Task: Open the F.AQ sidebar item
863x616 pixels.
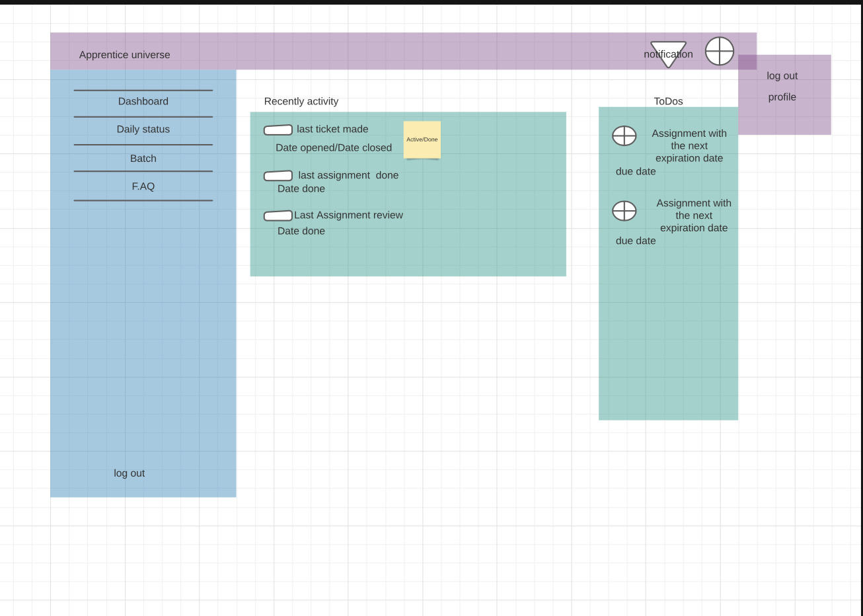Action: point(143,186)
